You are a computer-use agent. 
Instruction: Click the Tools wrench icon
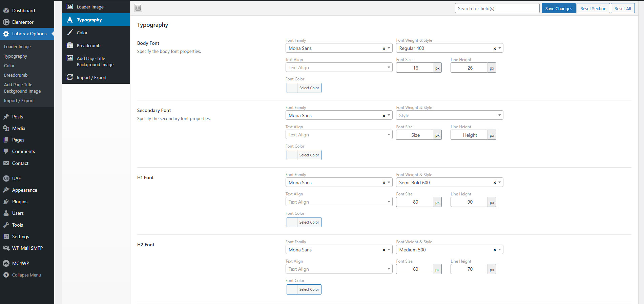(6, 225)
